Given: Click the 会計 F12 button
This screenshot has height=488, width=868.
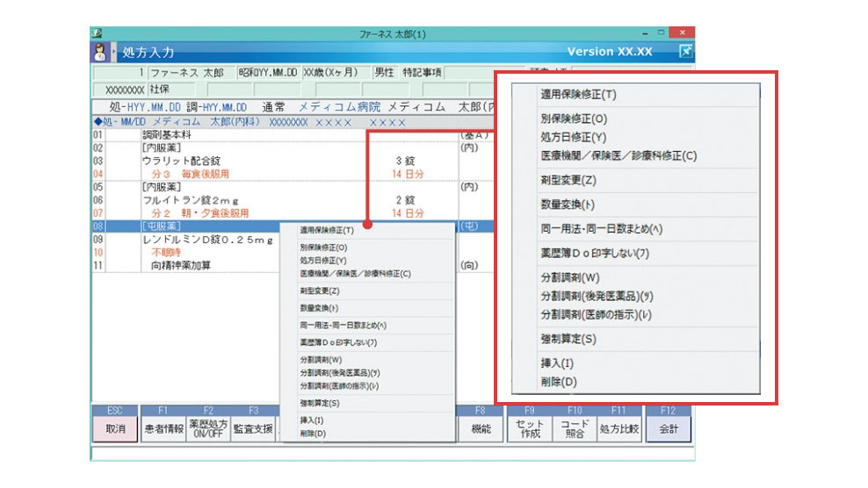Looking at the screenshot, I should pos(669,428).
